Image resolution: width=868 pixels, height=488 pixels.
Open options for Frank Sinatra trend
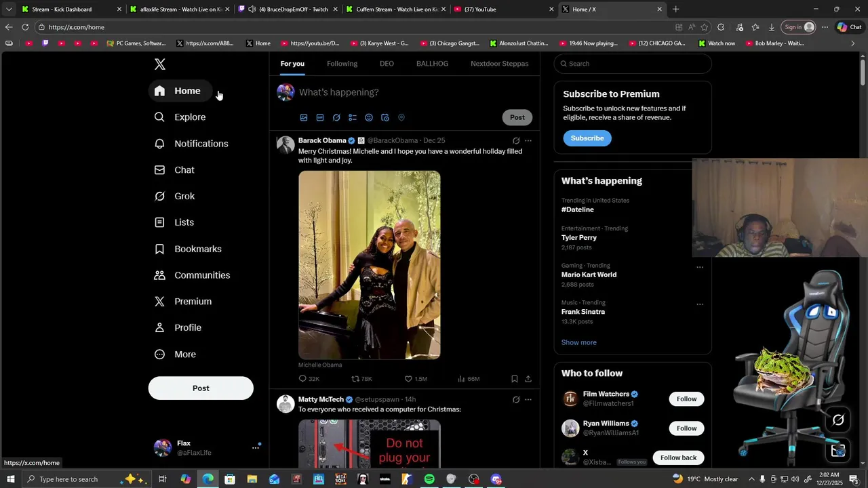700,304
